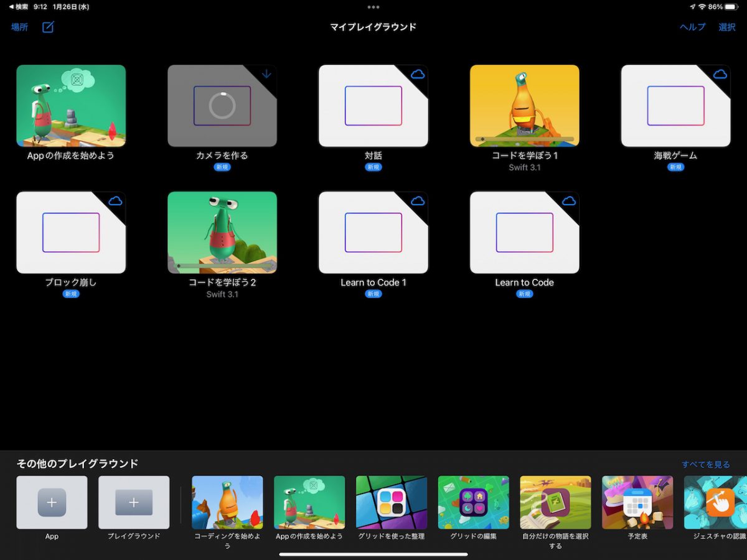747x560 pixels.
Task: Tap the cloud icon on 海戦ゲーム
Action: coord(720,74)
